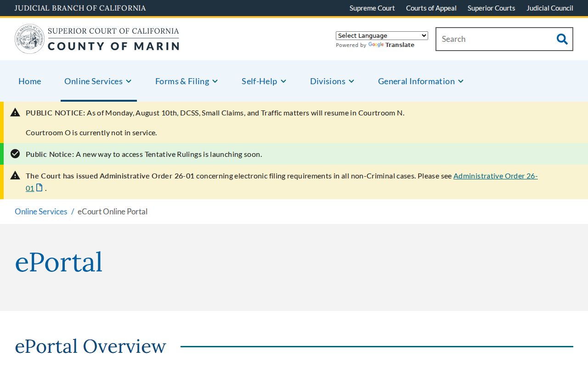This screenshot has width=588, height=368.
Task: Click the Judicial Branch of California title
Action: (80, 8)
